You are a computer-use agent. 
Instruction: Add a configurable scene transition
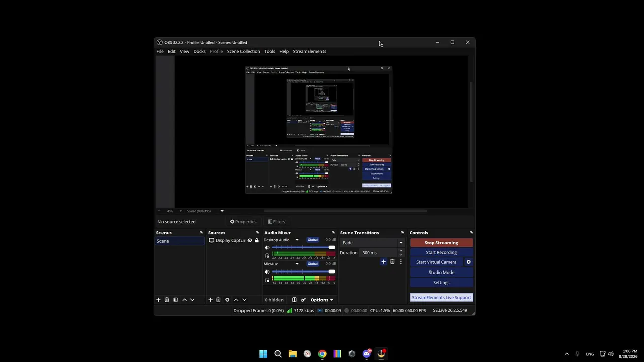tap(383, 262)
